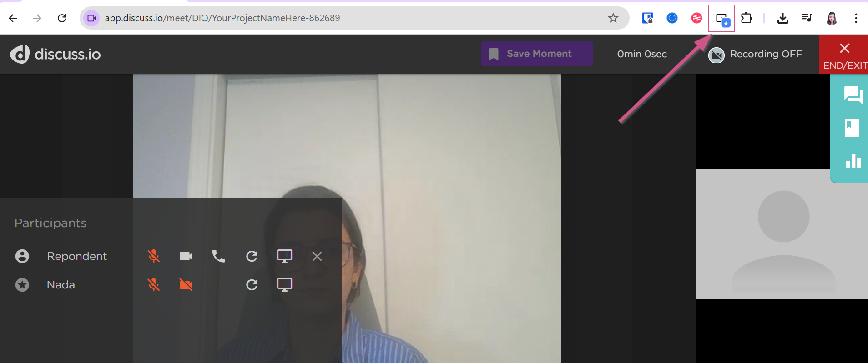Click the discuss.io logo
The height and width of the screenshot is (363, 868).
coord(55,54)
